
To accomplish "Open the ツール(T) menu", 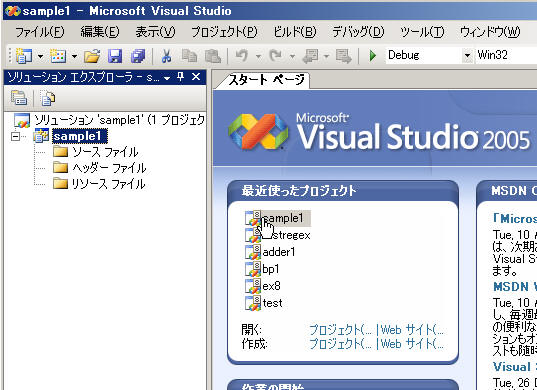I will pyautogui.click(x=422, y=32).
